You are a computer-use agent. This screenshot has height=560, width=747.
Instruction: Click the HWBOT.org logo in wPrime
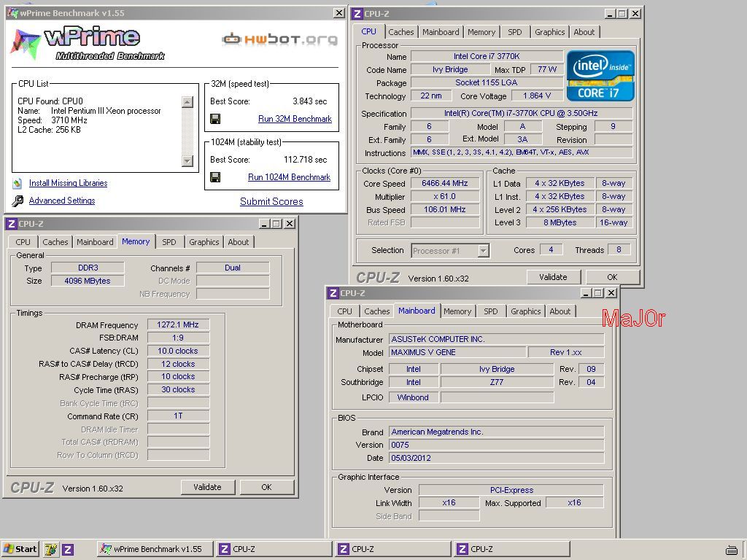pos(279,39)
